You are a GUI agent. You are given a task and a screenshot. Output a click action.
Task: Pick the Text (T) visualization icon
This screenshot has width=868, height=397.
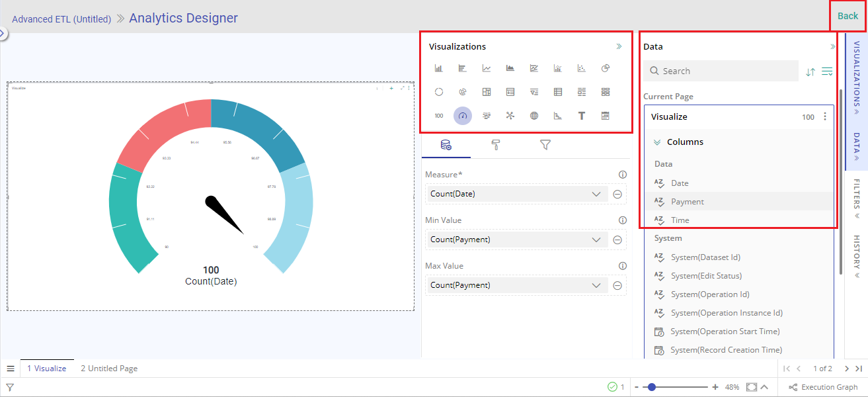582,116
